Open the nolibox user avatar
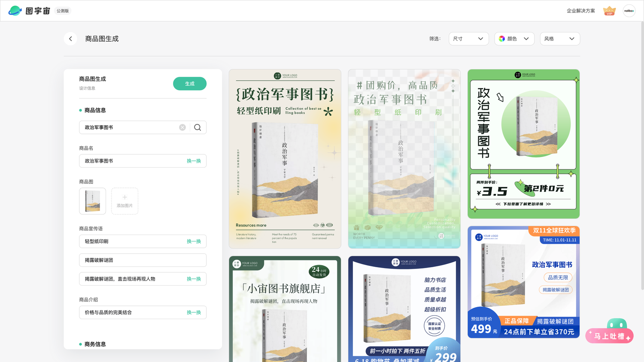This screenshot has width=644, height=362. [x=629, y=11]
